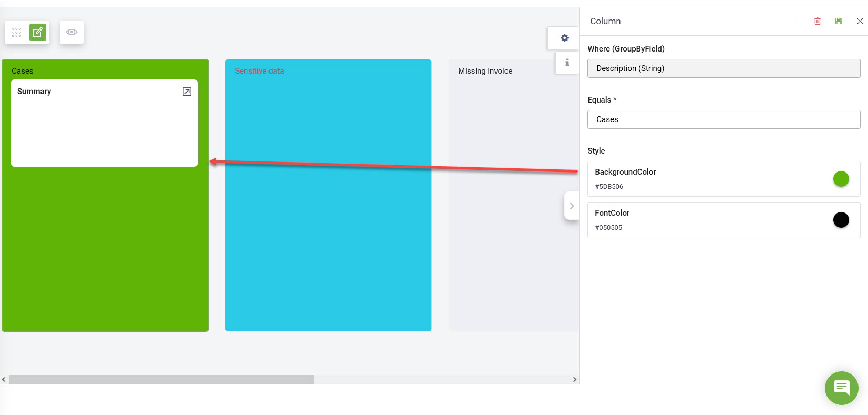Switch to preview with the eye icon
The height and width of the screenshot is (415, 868).
coord(71,32)
